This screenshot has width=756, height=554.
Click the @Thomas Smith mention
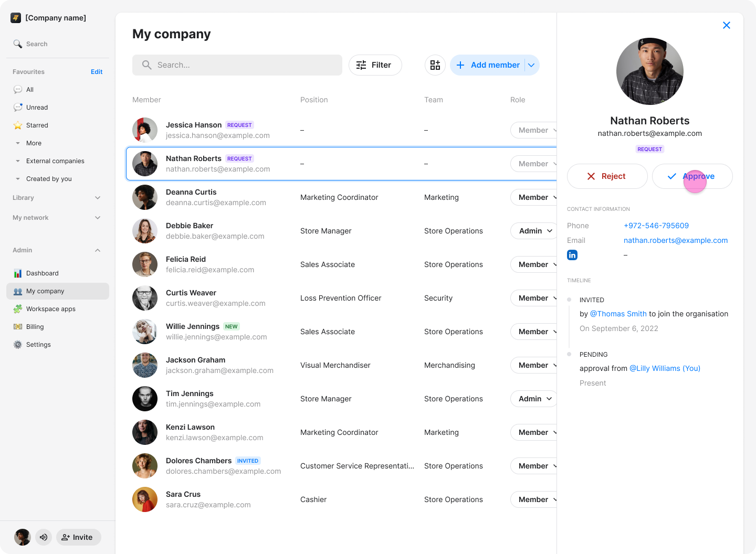(618, 314)
